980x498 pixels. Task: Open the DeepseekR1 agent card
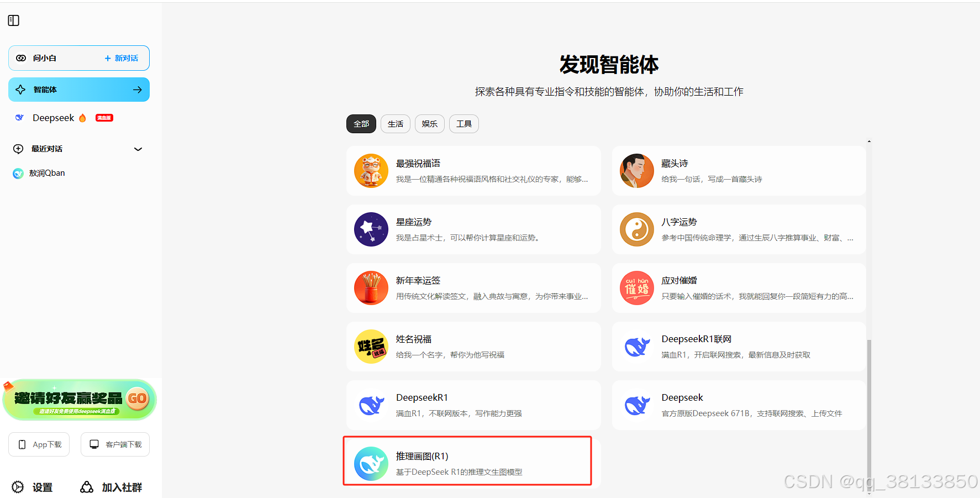click(x=473, y=405)
